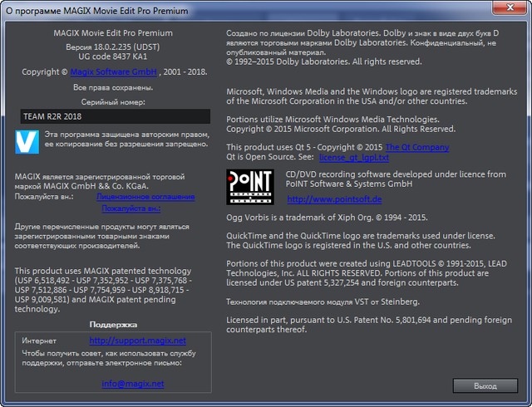Click the PoINT Software logo
Screen dimensions: 532x407
point(250,187)
